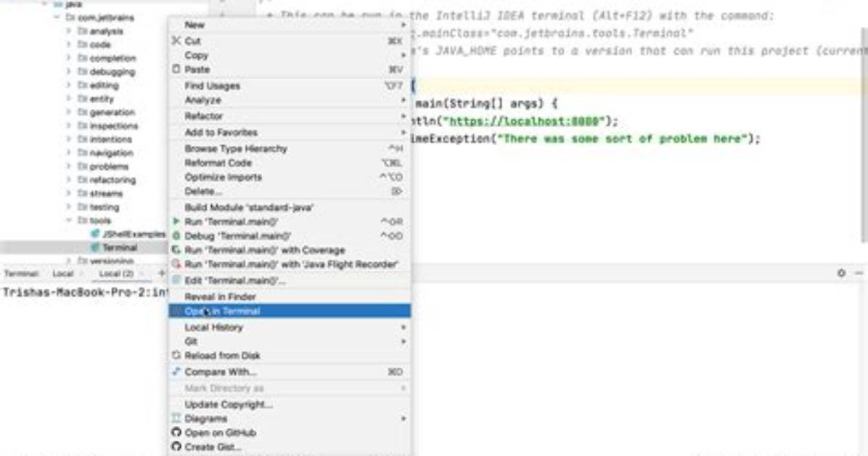Image resolution: width=868 pixels, height=456 pixels.
Task: Click the green Run arrow icon
Action: pos(176,221)
